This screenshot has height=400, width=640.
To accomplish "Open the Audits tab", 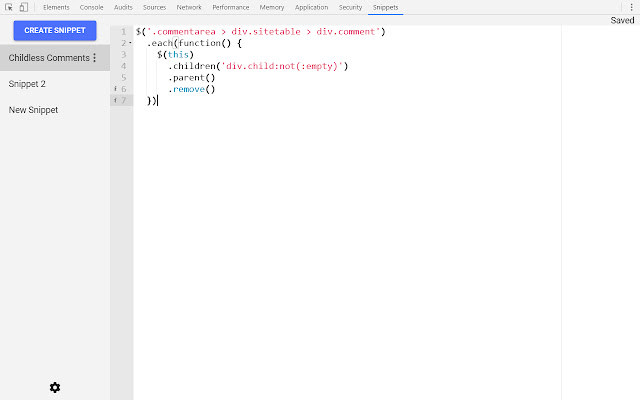I will [123, 7].
